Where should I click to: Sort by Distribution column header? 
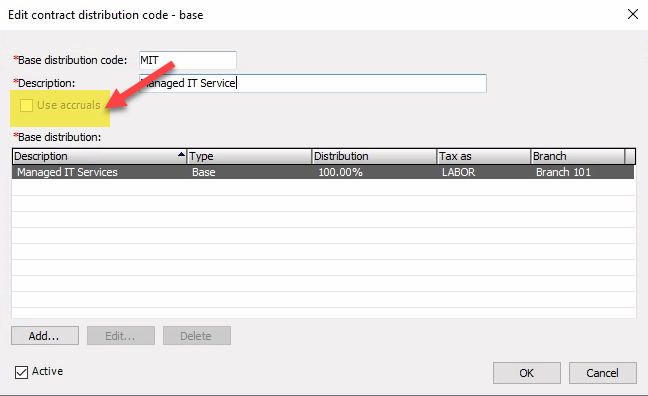[x=374, y=156]
